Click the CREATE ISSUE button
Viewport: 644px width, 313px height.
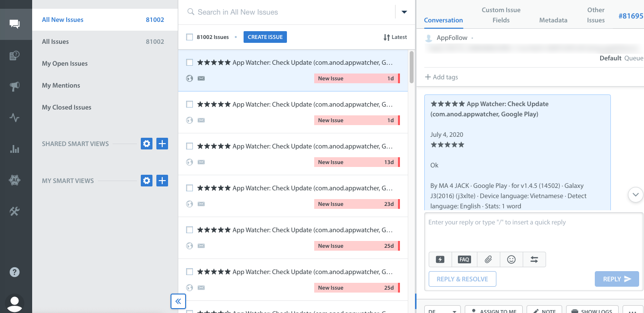point(265,37)
